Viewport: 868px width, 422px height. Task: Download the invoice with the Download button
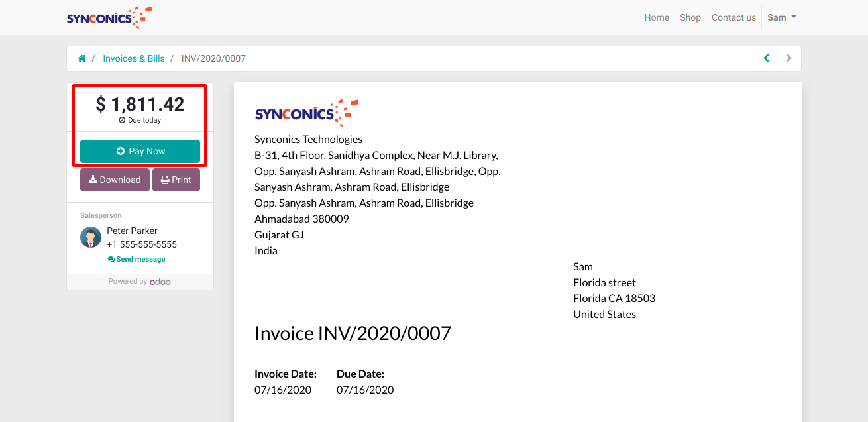[115, 180]
